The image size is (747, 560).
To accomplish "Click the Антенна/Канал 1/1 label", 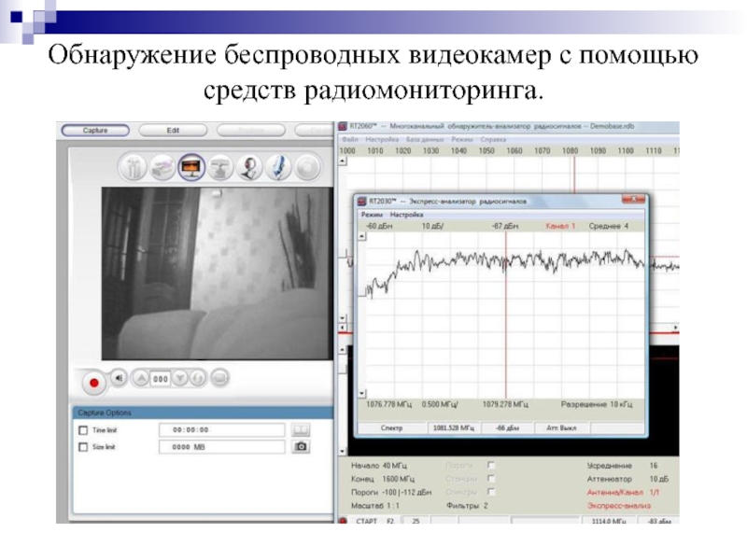I will [x=623, y=493].
